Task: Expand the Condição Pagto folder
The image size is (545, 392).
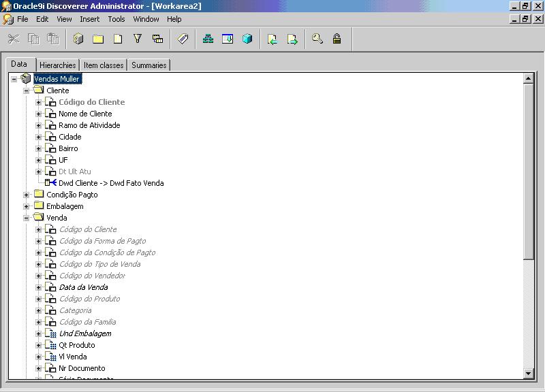Action: click(27, 195)
